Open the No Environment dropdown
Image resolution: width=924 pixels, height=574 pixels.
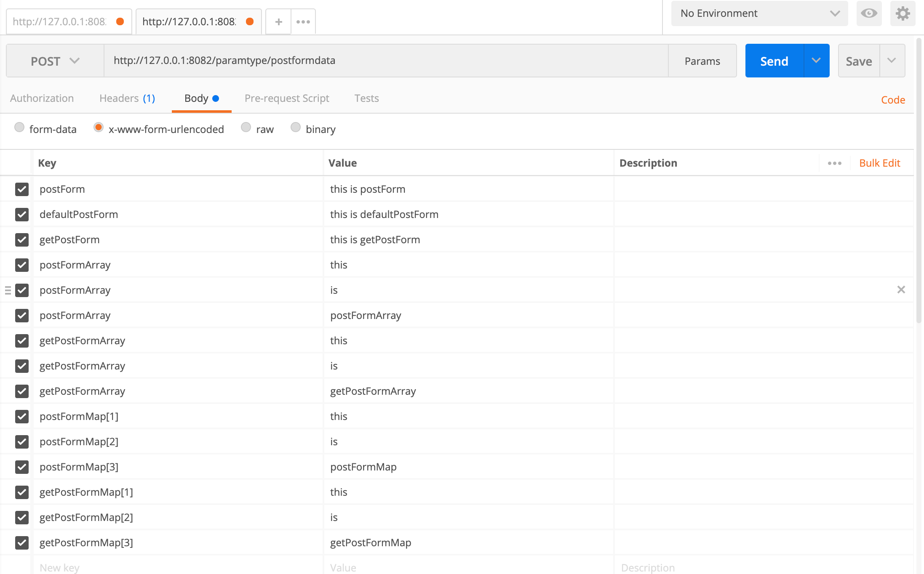(760, 13)
